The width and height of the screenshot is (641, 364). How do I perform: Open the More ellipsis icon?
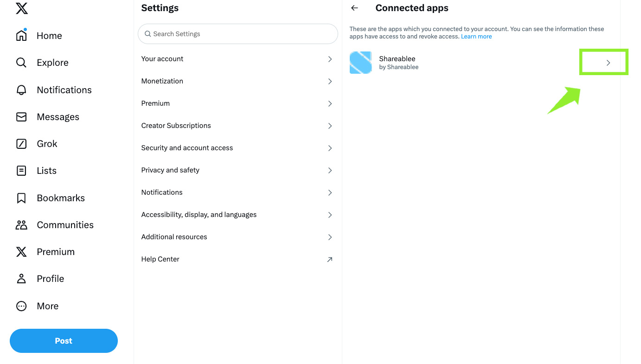click(21, 306)
